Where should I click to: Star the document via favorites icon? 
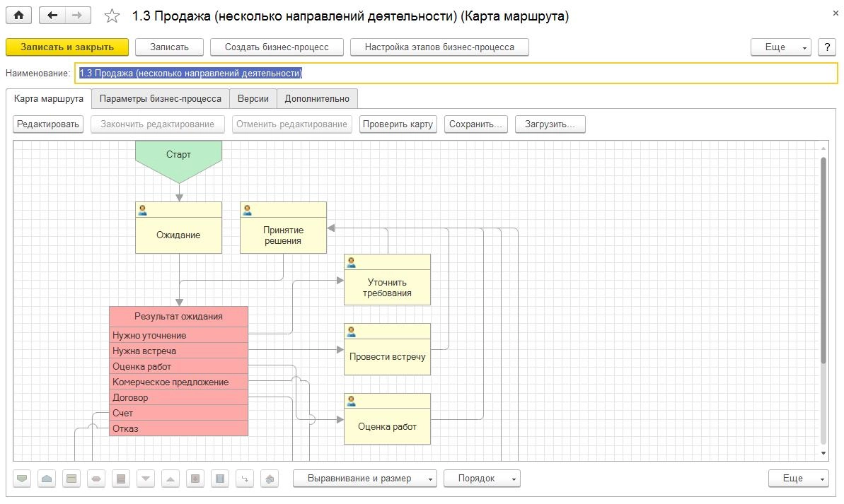tap(112, 14)
